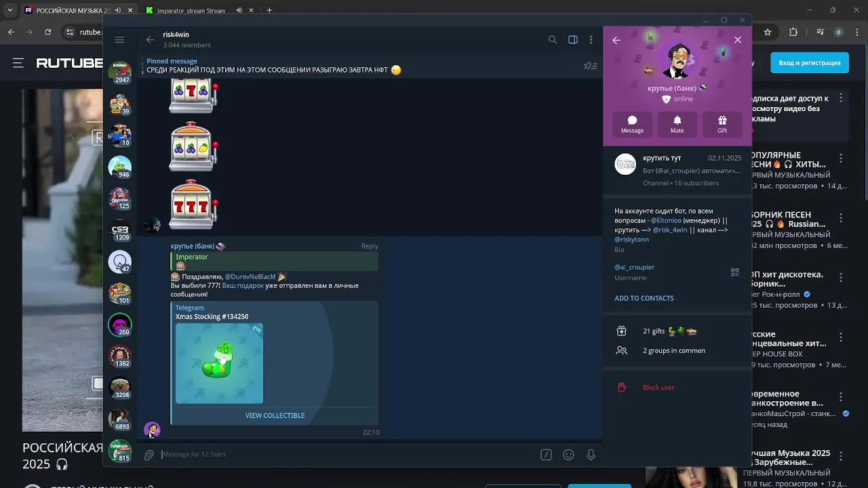Click Block user

click(658, 388)
